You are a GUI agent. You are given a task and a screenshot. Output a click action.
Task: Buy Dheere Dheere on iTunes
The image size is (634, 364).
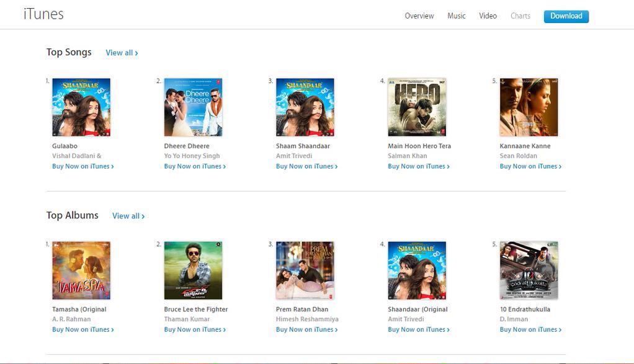[195, 166]
